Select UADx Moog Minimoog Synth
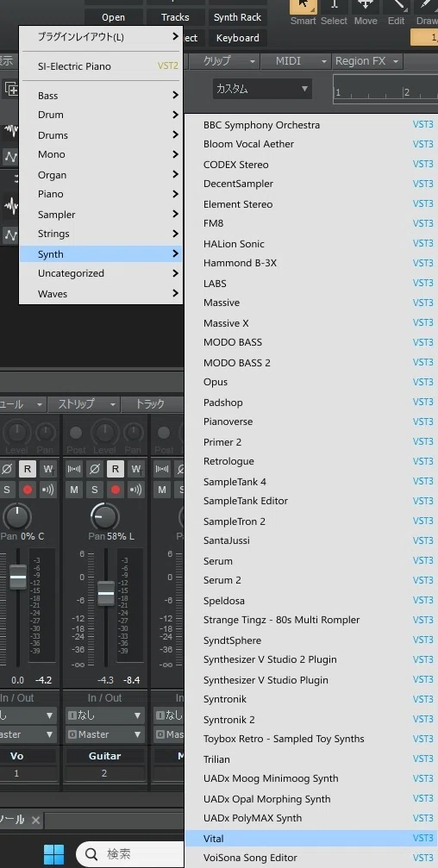This screenshot has height=868, width=438. [x=312, y=778]
